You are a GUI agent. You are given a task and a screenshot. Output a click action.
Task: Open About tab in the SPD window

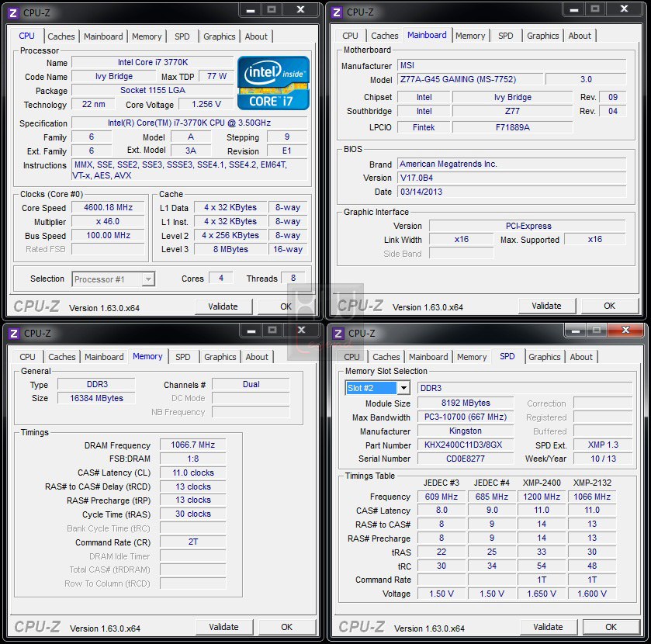pyautogui.click(x=581, y=357)
